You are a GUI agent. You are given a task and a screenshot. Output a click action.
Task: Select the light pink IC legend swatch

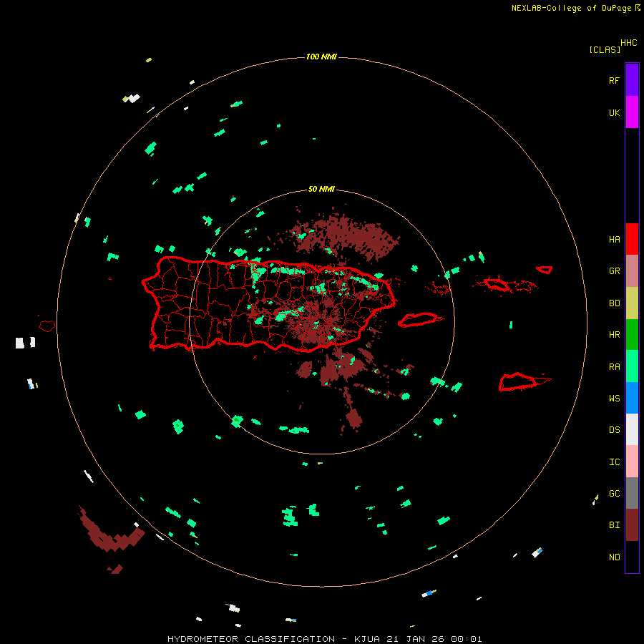coord(632,462)
